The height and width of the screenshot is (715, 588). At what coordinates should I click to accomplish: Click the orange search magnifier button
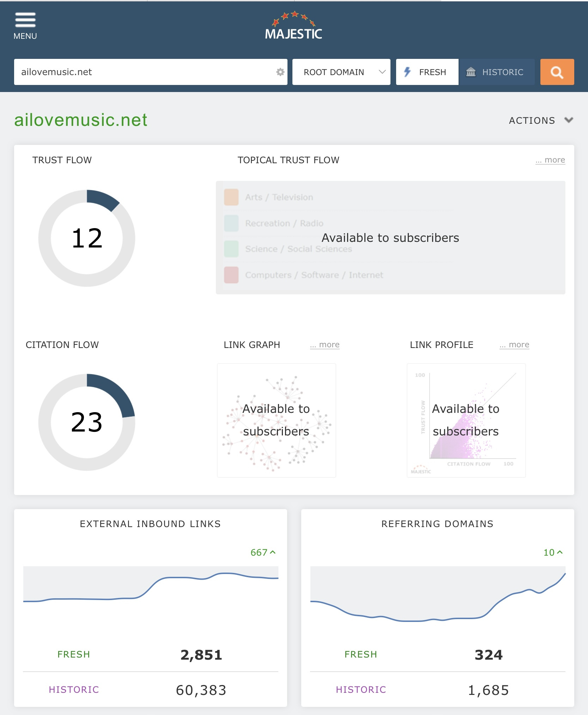point(557,72)
